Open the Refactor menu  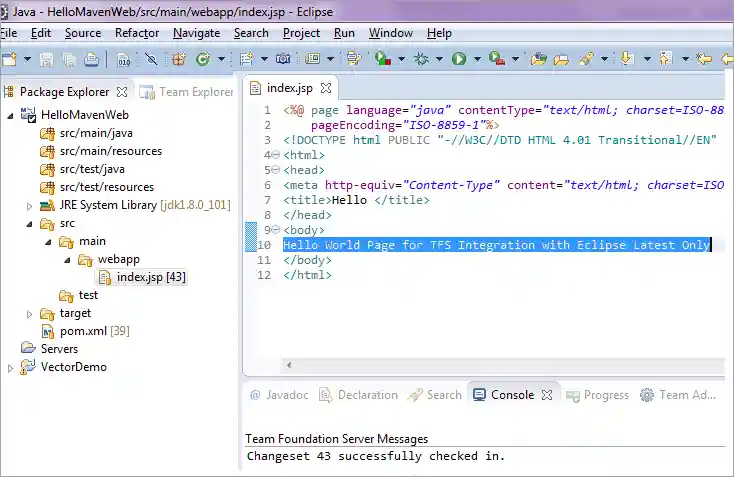point(137,33)
